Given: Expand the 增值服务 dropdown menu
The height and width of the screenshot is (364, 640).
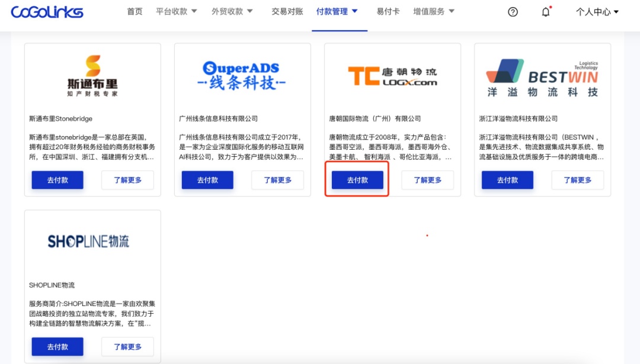Looking at the screenshot, I should click(x=433, y=11).
